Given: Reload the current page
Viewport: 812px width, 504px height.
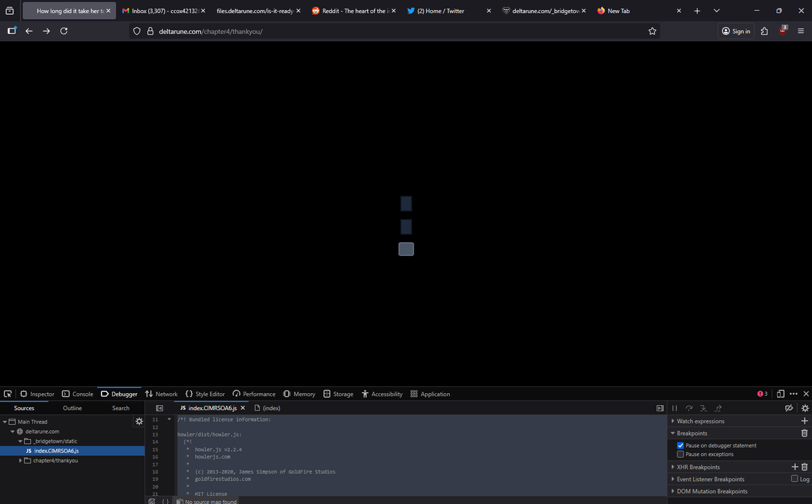Looking at the screenshot, I should (x=64, y=31).
